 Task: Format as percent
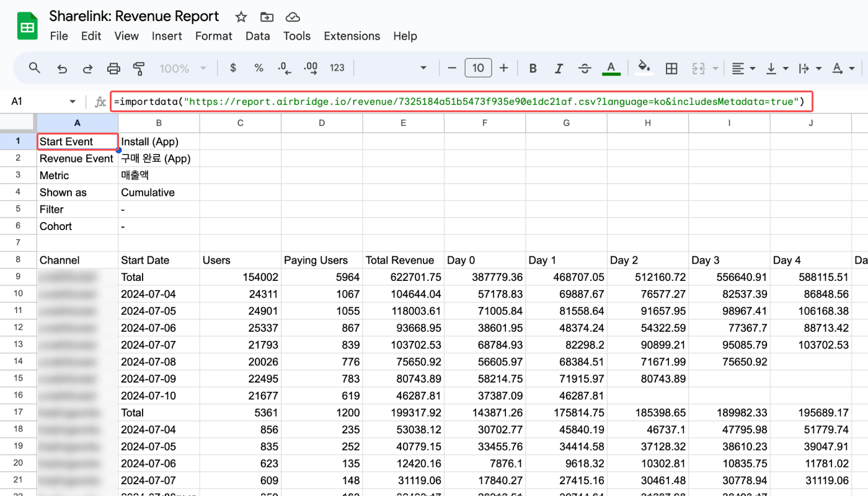pyautogui.click(x=259, y=68)
